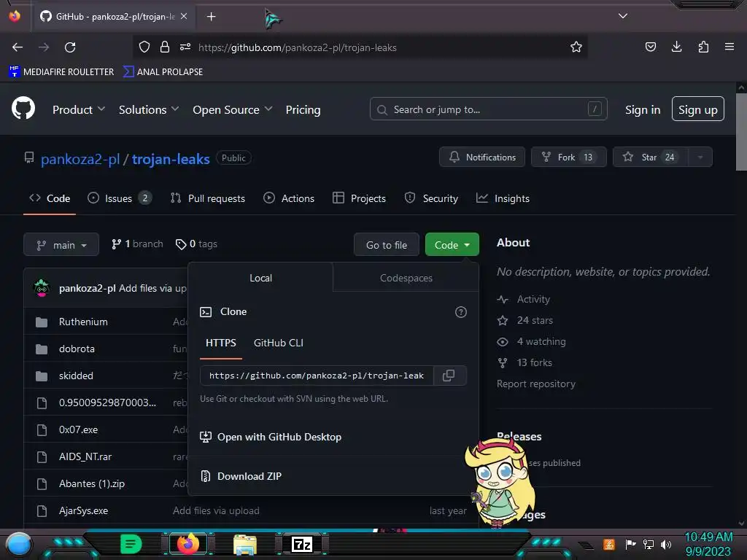The width and height of the screenshot is (747, 560).
Task: Click the padlock site security icon
Action: click(x=165, y=47)
